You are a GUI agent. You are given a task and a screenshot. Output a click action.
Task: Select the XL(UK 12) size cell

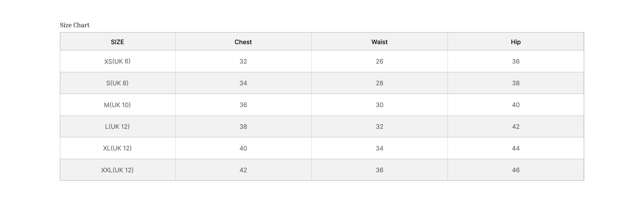(x=117, y=148)
